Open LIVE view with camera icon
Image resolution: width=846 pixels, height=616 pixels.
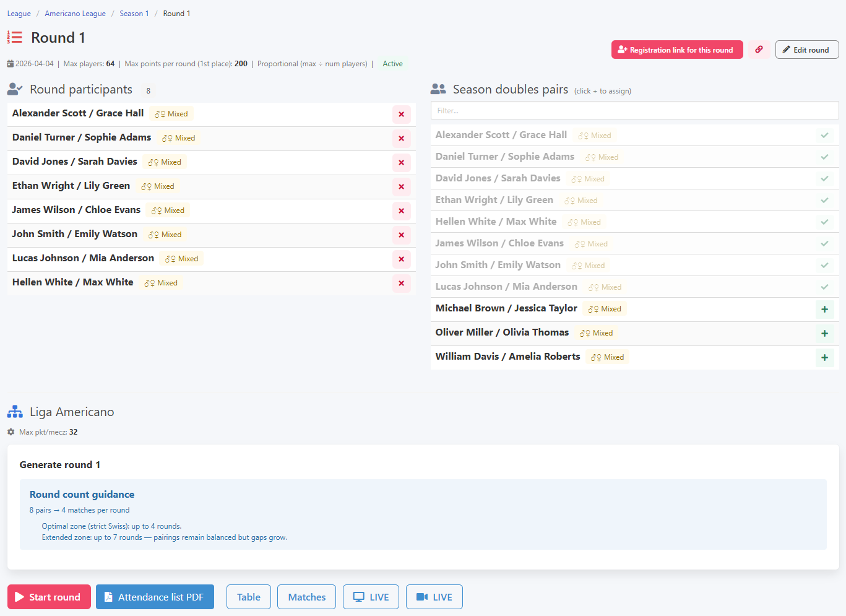pyautogui.click(x=434, y=597)
